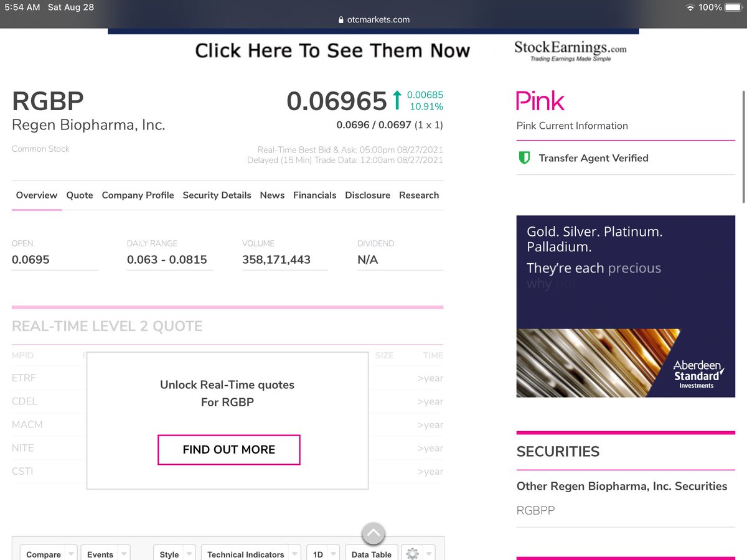The width and height of the screenshot is (747, 560).
Task: Click the daily range 0.063 - 0.0815
Action: tap(167, 259)
